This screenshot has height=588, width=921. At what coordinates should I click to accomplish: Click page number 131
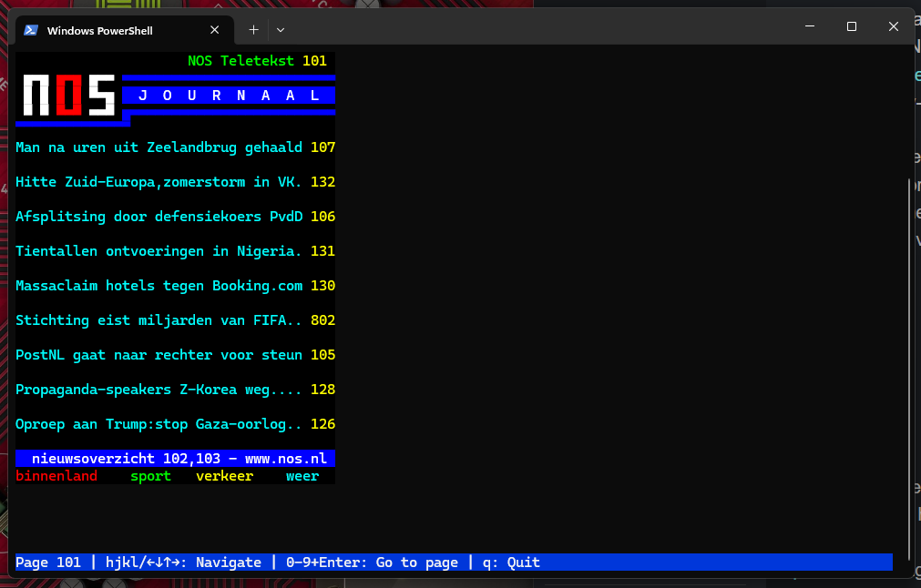323,251
